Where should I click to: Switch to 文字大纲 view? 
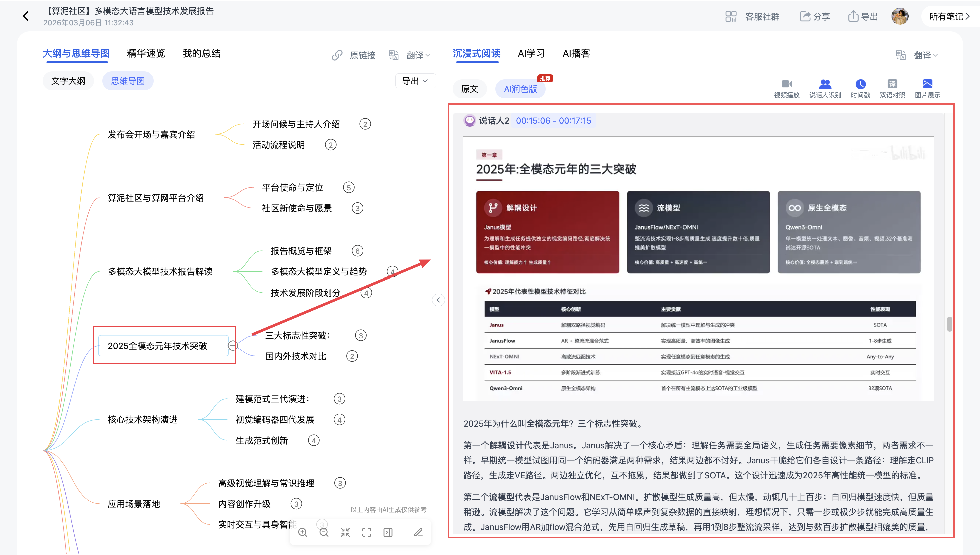click(68, 81)
